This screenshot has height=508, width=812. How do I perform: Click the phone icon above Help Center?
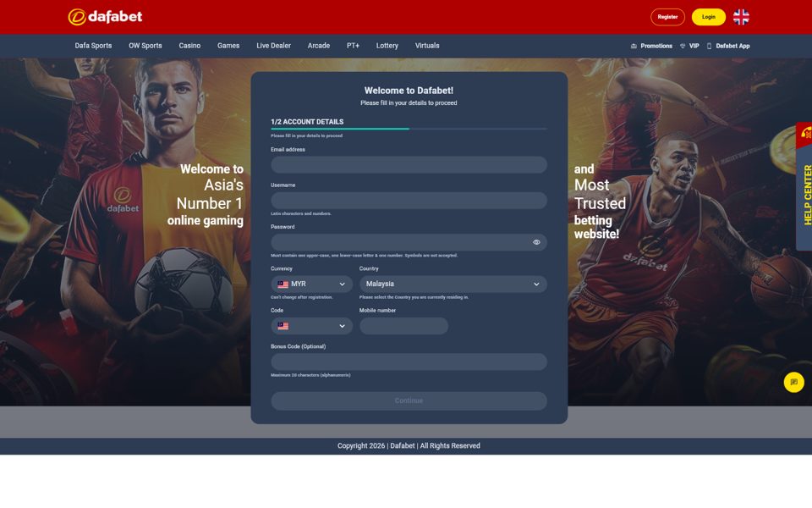point(805,135)
